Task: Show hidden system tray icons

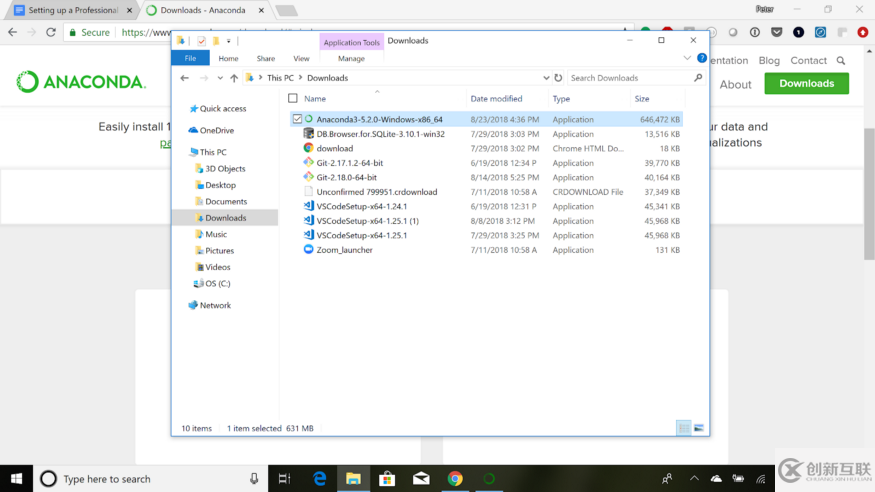Action: click(694, 479)
